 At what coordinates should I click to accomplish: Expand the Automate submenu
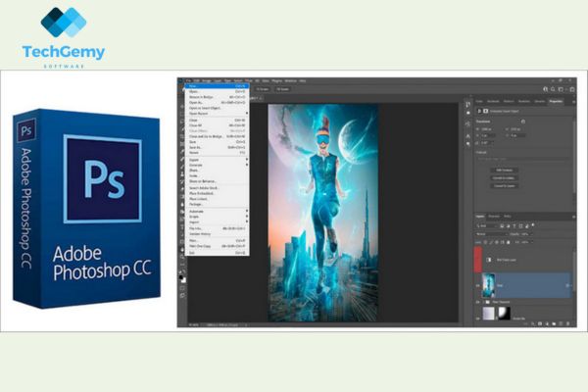click(x=218, y=212)
